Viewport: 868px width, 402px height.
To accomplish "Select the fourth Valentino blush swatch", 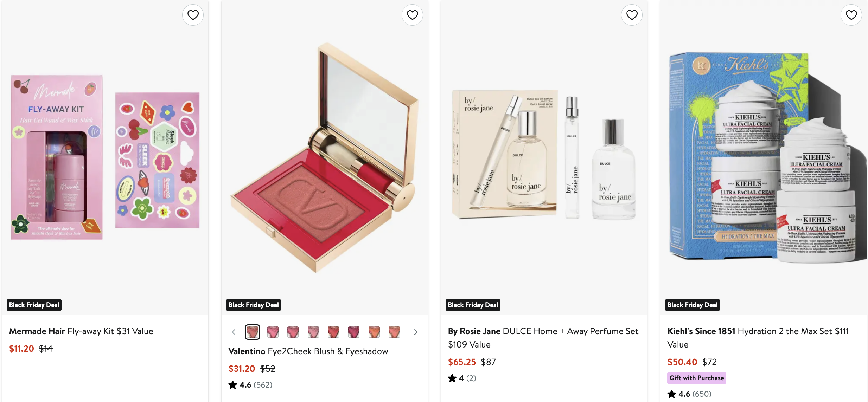I will coord(313,332).
